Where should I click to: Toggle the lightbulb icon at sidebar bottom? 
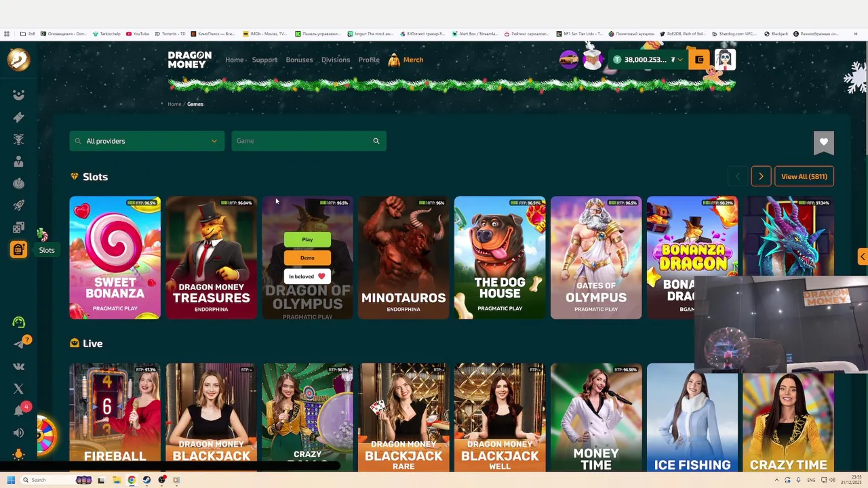[18, 455]
